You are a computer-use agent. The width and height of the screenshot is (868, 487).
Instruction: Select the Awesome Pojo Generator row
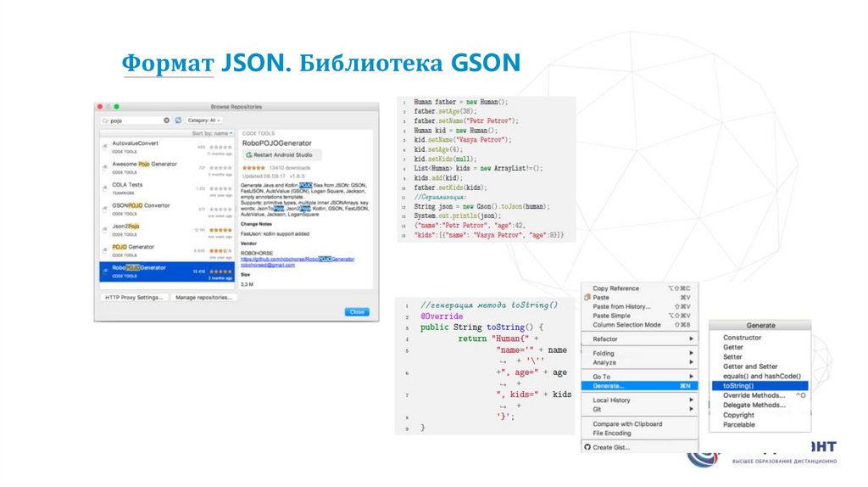167,168
